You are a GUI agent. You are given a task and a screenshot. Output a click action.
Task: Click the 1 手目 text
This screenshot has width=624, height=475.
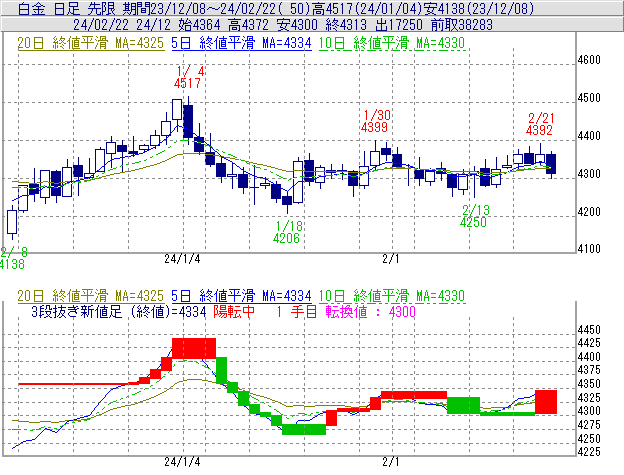(x=297, y=311)
